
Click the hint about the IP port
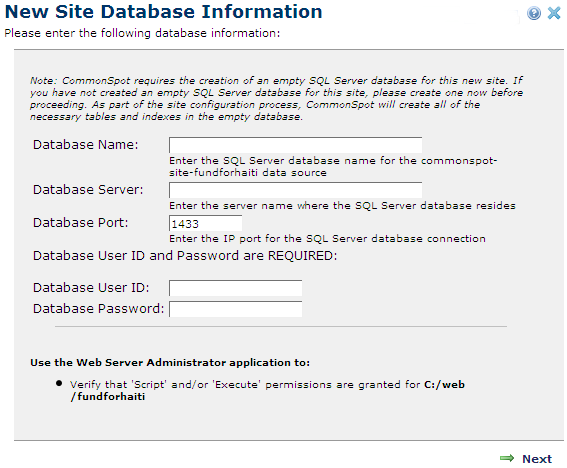pos(327,239)
